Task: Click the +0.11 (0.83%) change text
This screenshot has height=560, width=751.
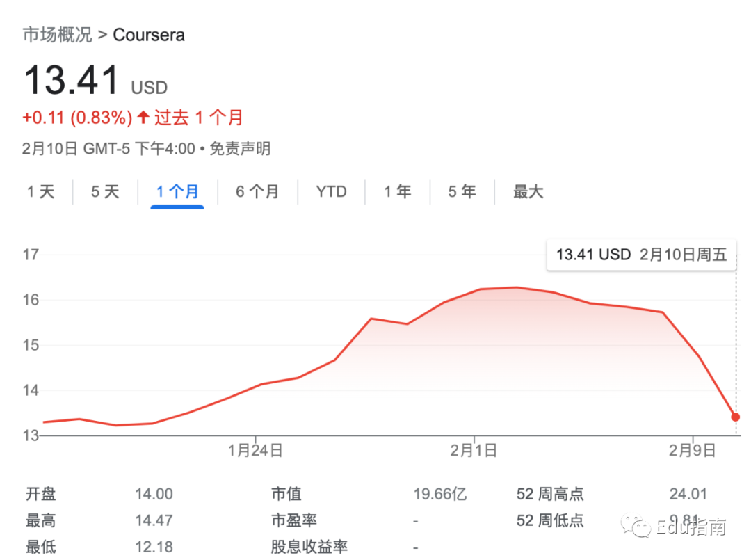Action: coord(77,118)
